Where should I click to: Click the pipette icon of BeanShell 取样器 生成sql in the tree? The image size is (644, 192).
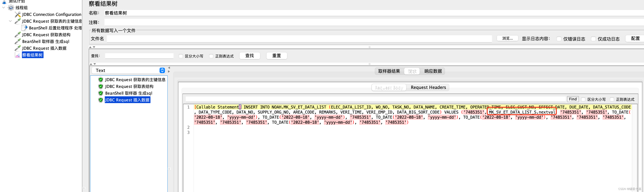click(x=18, y=41)
